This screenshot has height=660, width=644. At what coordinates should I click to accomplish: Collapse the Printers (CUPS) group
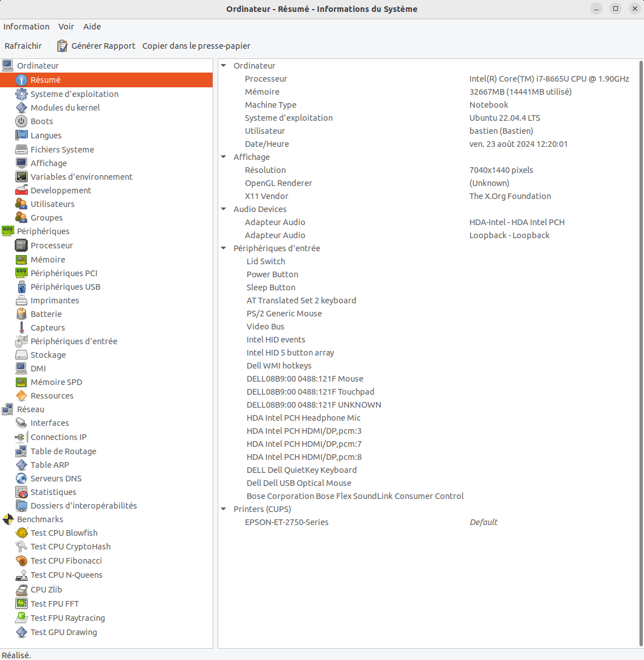(223, 509)
